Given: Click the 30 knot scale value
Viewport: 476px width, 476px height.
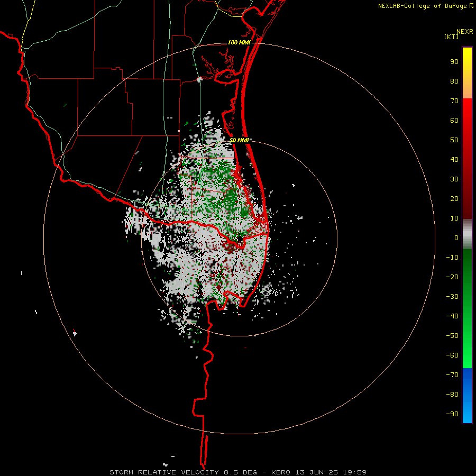Looking at the screenshot, I should [x=454, y=179].
